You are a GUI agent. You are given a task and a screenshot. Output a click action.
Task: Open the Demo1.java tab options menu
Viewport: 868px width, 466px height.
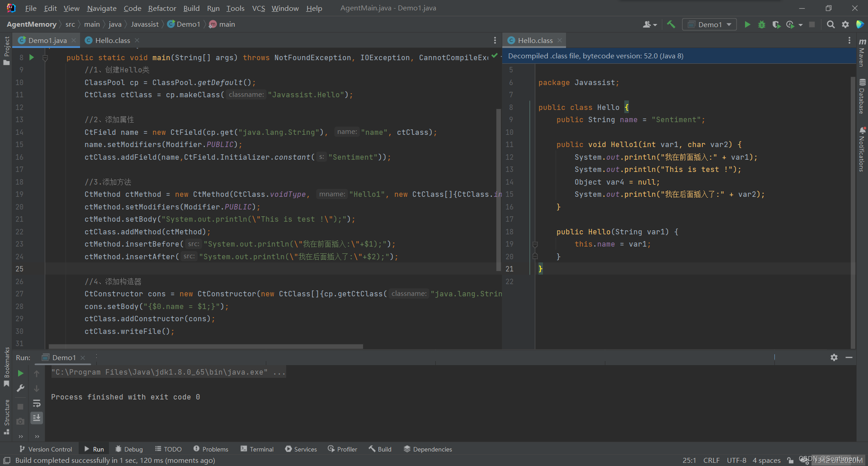point(495,40)
